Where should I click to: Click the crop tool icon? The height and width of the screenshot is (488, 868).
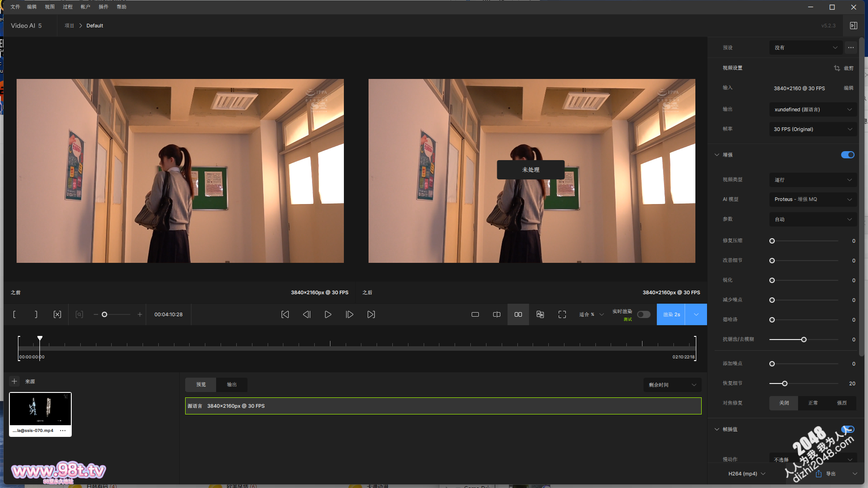coord(837,68)
